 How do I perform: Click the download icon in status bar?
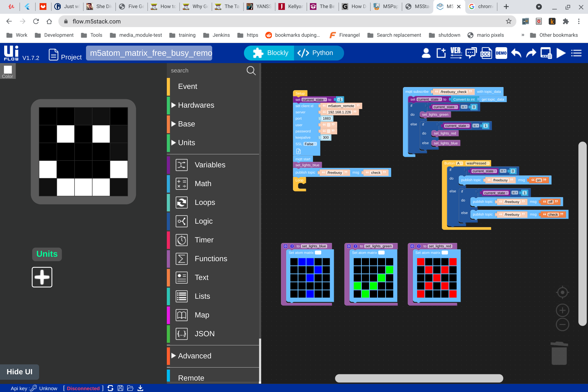(x=140, y=388)
